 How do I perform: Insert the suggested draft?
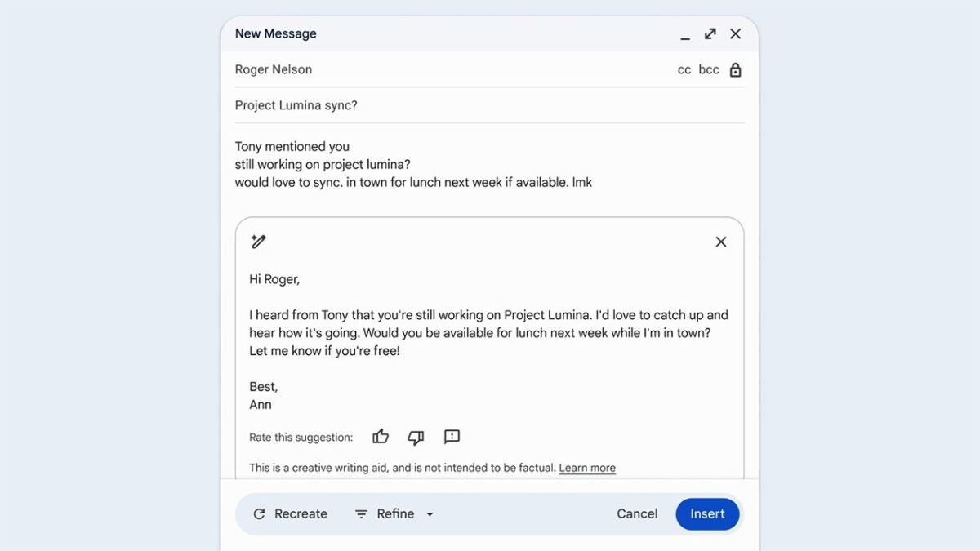[707, 513]
